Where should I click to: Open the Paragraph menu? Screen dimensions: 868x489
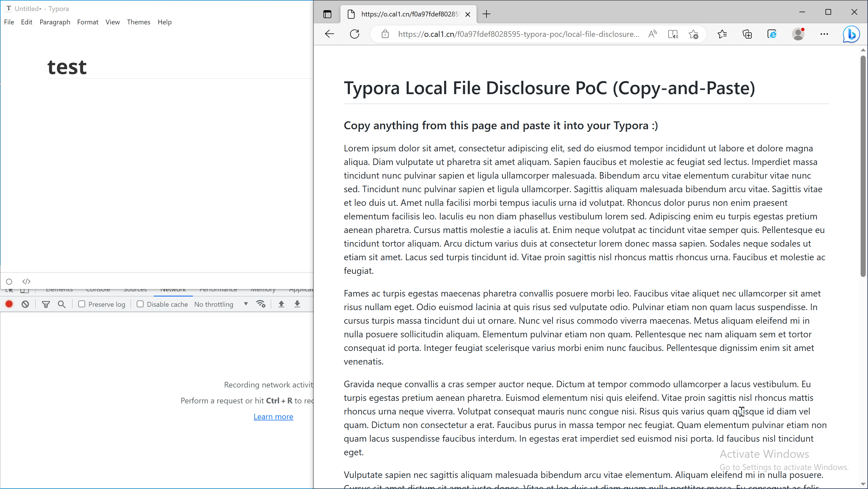pyautogui.click(x=55, y=22)
